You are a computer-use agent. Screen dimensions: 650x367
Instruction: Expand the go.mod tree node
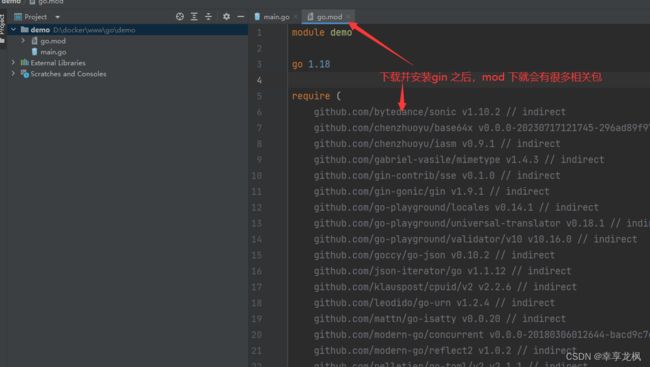pyautogui.click(x=23, y=41)
